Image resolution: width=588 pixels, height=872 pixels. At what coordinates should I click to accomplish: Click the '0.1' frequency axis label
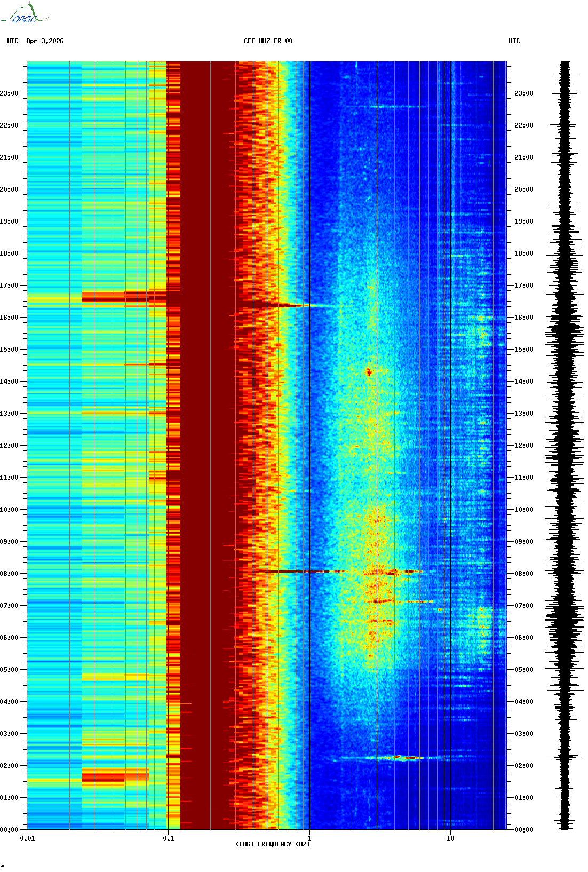coord(168,838)
